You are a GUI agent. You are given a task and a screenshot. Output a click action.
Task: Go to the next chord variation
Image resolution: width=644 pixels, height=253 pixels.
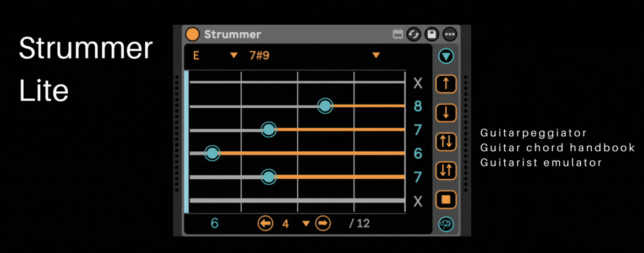tap(323, 223)
